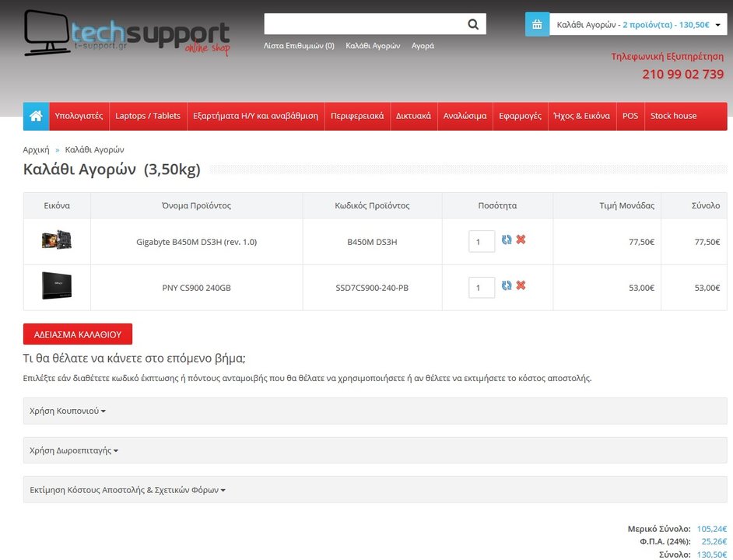Click the PNY SSD thumbnail
733x560 pixels.
coord(57,285)
